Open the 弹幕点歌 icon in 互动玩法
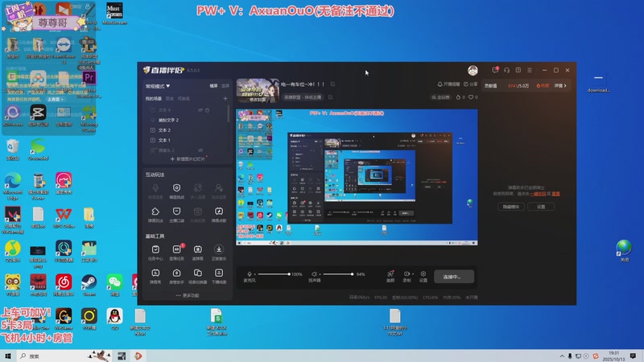Screen dimensions: 644x362 (219, 214)
